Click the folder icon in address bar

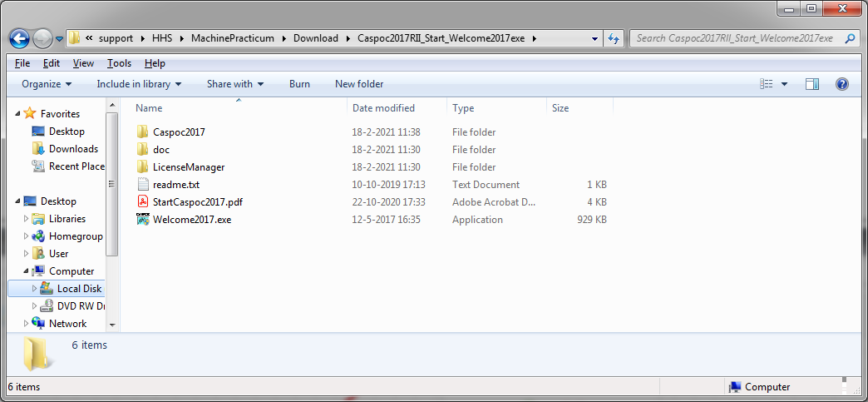pyautogui.click(x=74, y=38)
